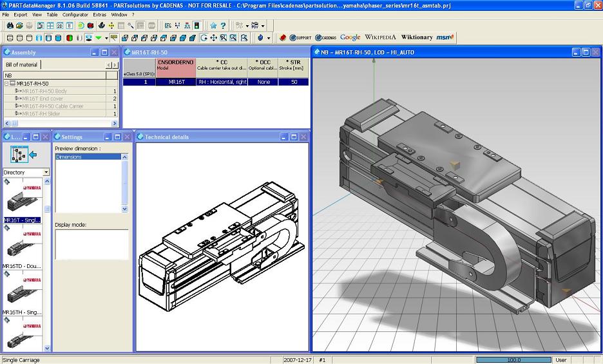
Task: Select the MR16T End cover tree row
Action: 61,99
